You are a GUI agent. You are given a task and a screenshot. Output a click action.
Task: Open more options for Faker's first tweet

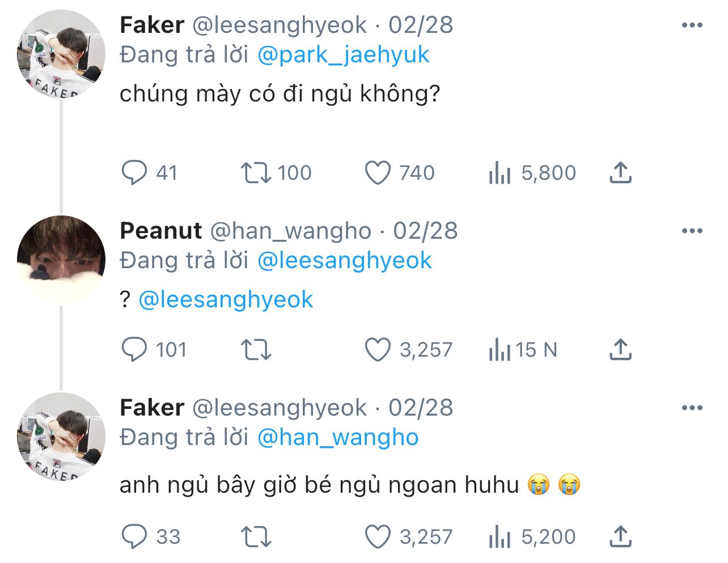(x=692, y=26)
